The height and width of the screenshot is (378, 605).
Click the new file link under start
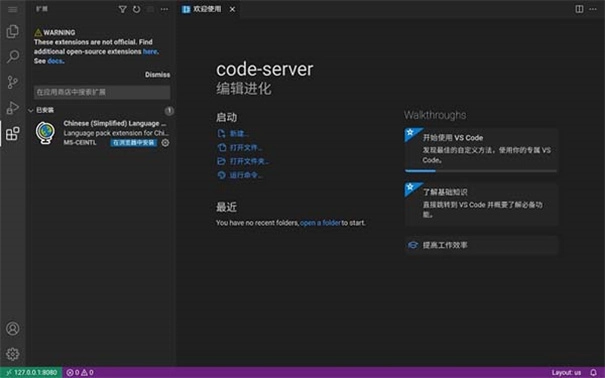point(233,133)
